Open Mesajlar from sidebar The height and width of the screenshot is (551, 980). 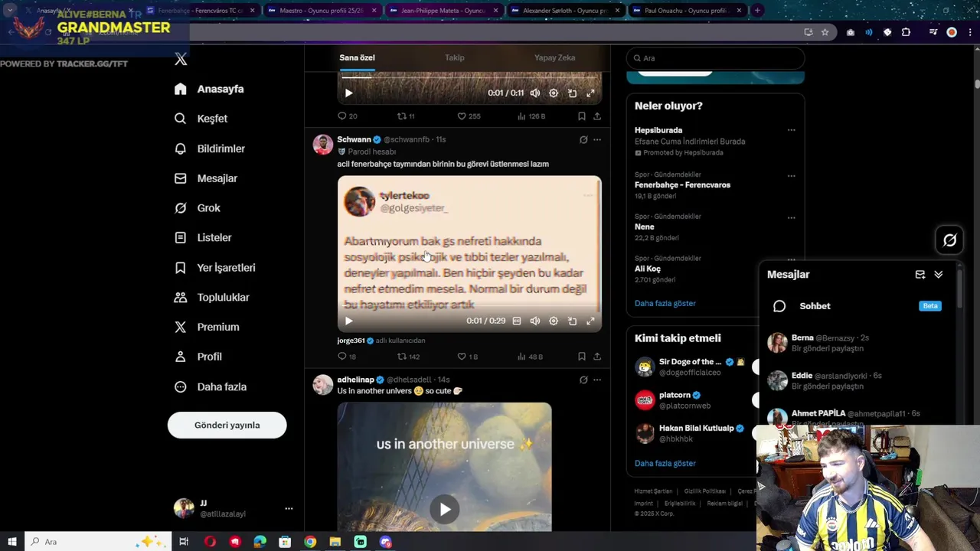point(206,178)
